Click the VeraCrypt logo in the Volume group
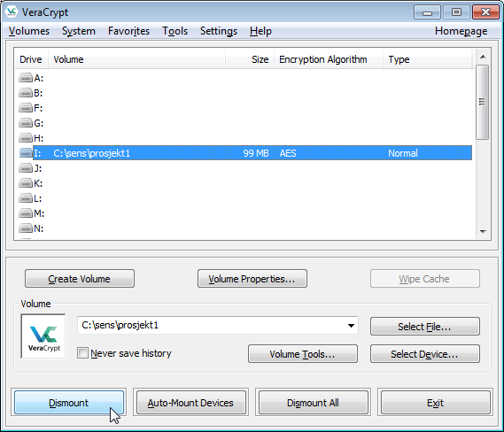This screenshot has width=504, height=432. pyautogui.click(x=43, y=336)
